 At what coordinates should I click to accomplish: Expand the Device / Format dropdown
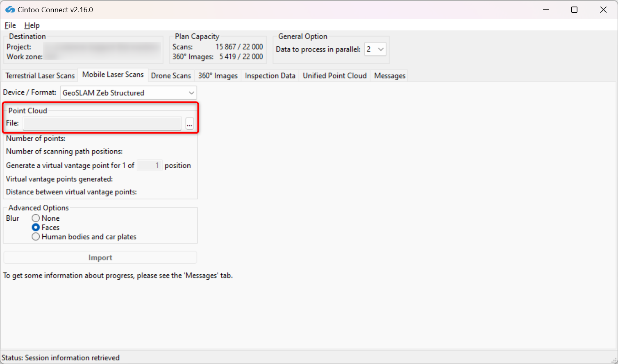coord(129,93)
